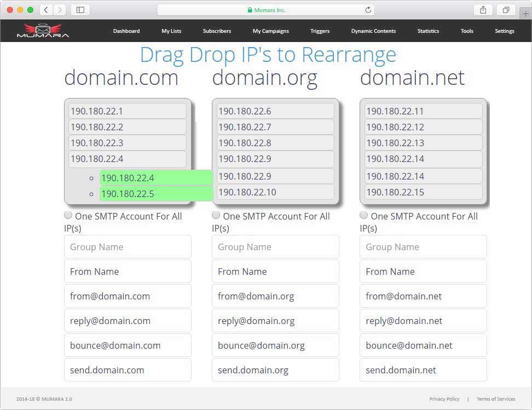Open the tab overview icon

506,9
